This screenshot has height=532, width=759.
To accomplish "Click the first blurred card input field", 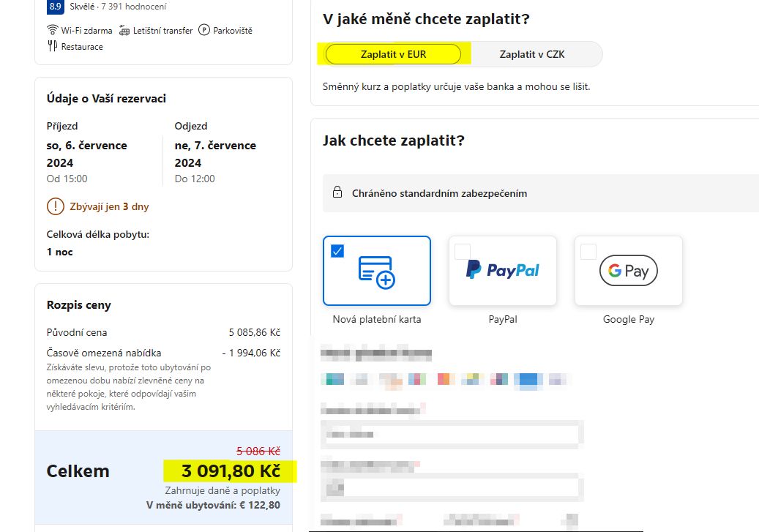I will (452, 434).
